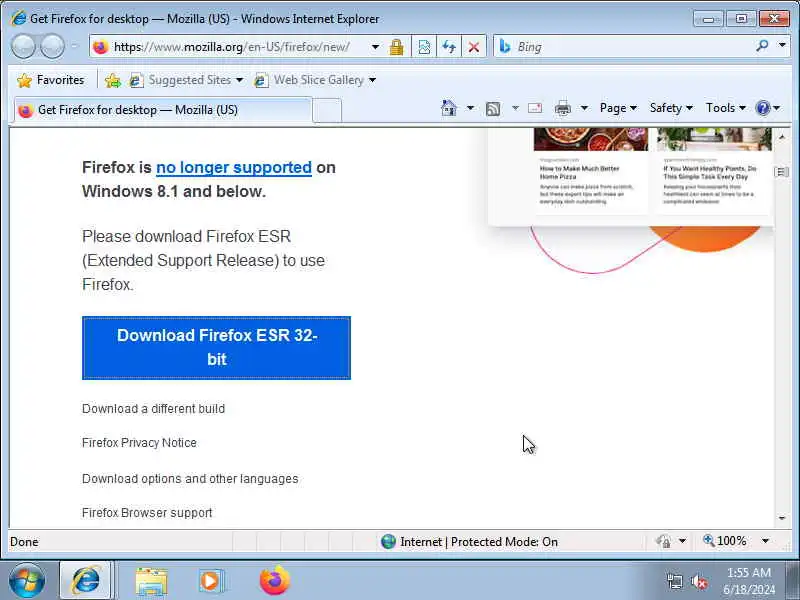Click the blue Help question mark icon
The width and height of the screenshot is (800, 600).
[x=763, y=108]
